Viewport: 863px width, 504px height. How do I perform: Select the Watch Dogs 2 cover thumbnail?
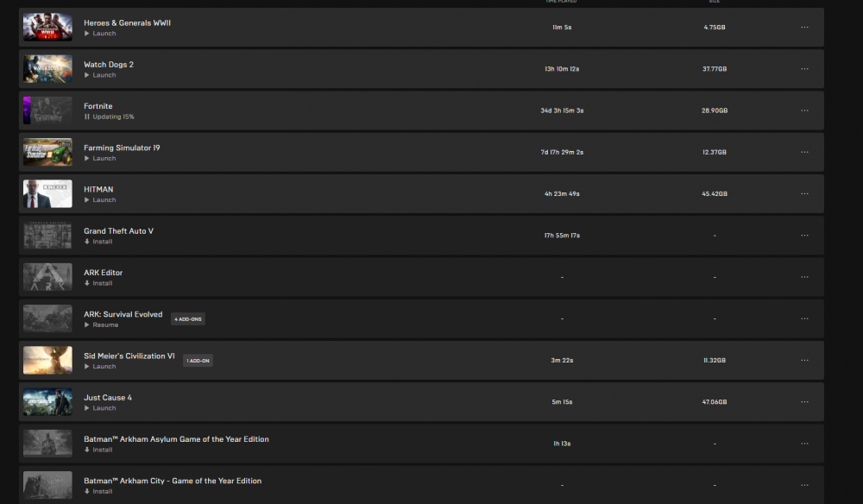pyautogui.click(x=47, y=69)
